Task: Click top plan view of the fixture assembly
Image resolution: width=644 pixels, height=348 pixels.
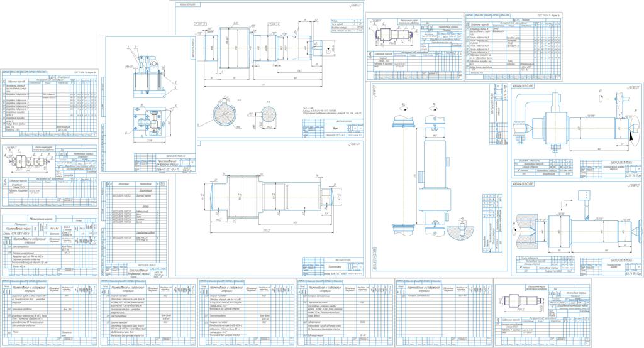Action: point(150,124)
